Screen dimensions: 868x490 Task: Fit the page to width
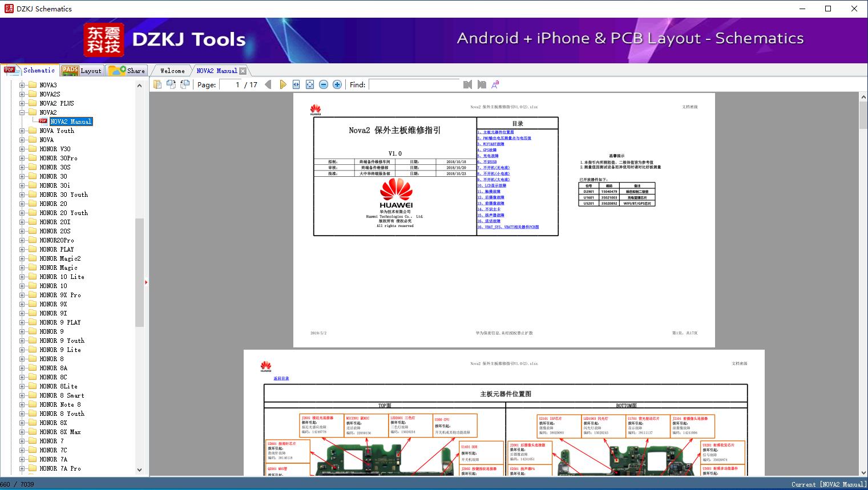coord(296,84)
